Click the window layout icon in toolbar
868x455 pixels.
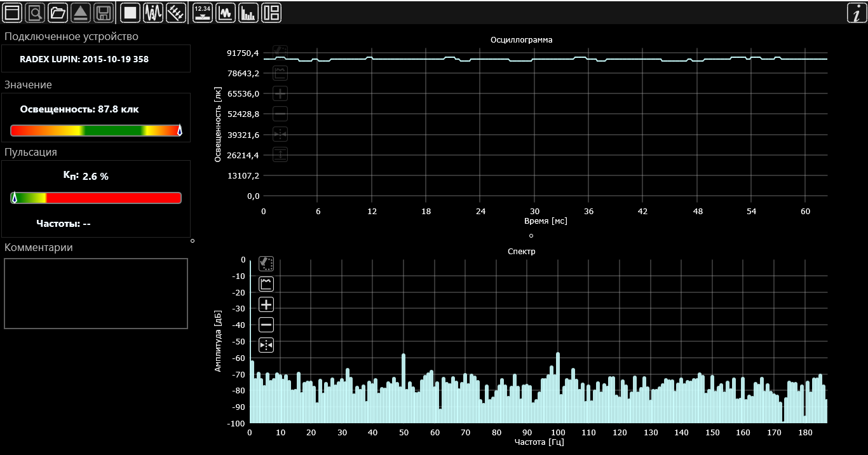click(13, 12)
